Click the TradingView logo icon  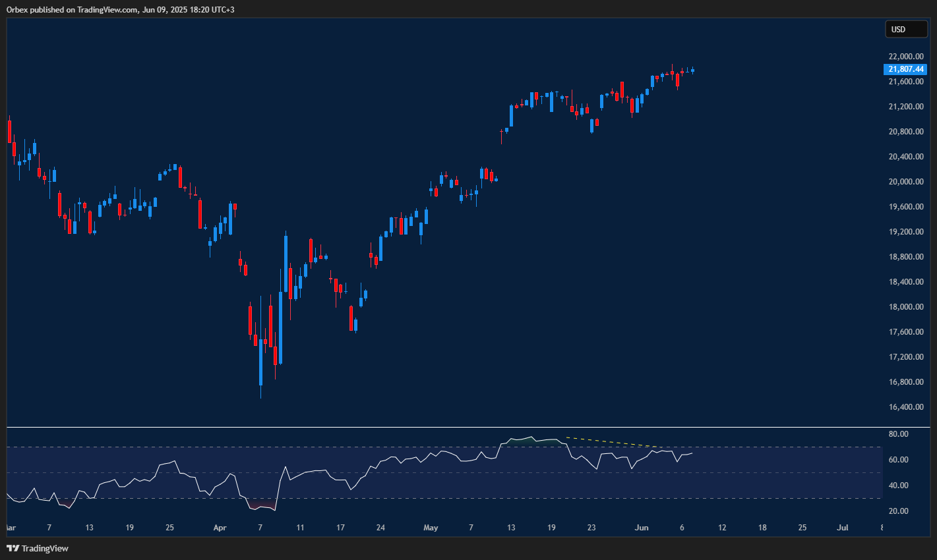click(11, 547)
